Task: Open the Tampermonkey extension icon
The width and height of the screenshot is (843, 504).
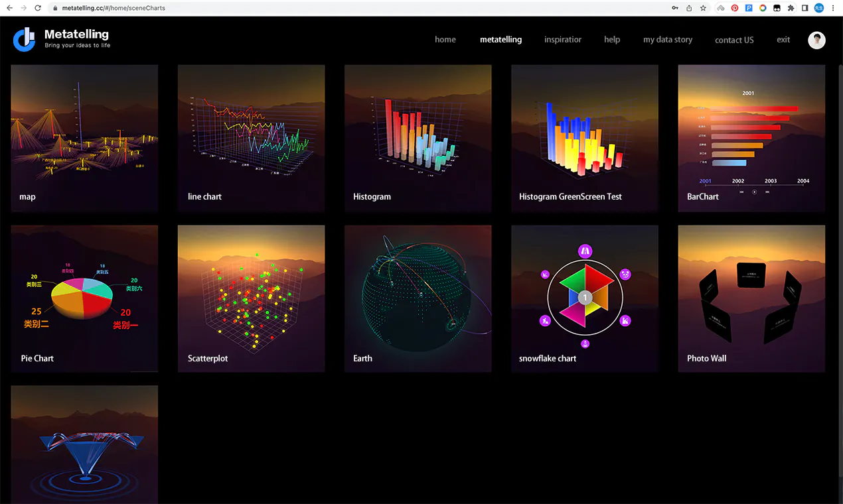Action: pos(777,8)
